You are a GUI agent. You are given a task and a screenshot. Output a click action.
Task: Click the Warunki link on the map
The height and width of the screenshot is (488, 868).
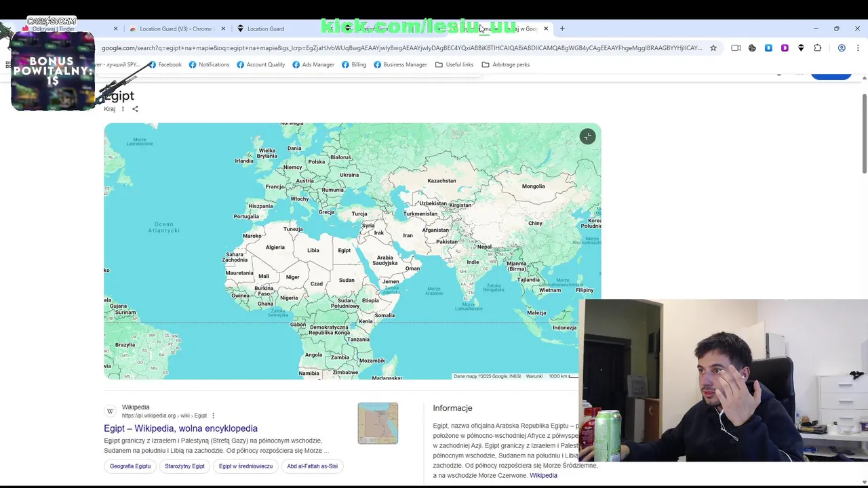click(534, 376)
